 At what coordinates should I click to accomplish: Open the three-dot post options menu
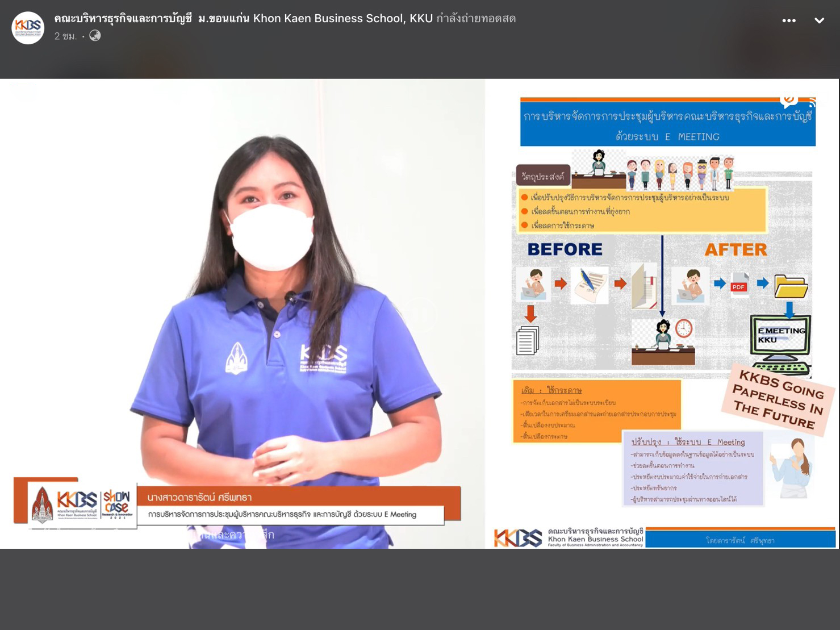(x=789, y=20)
